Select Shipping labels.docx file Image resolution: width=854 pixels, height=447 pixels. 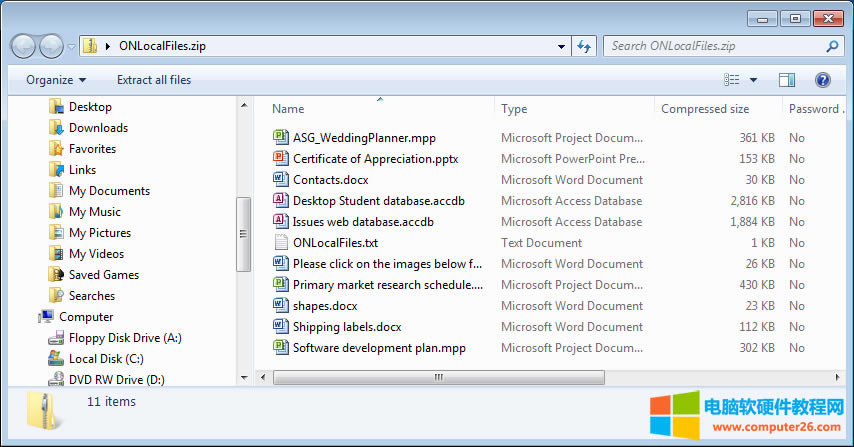click(x=347, y=327)
